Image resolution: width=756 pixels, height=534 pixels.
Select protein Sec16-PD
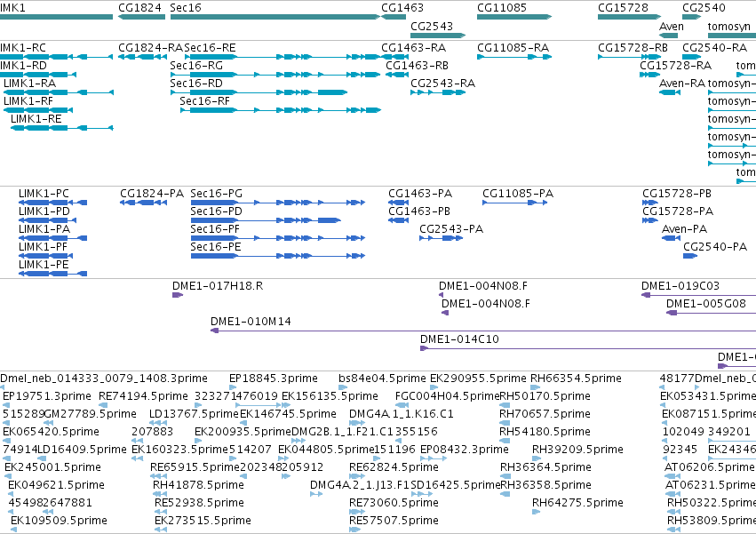pos(217,211)
